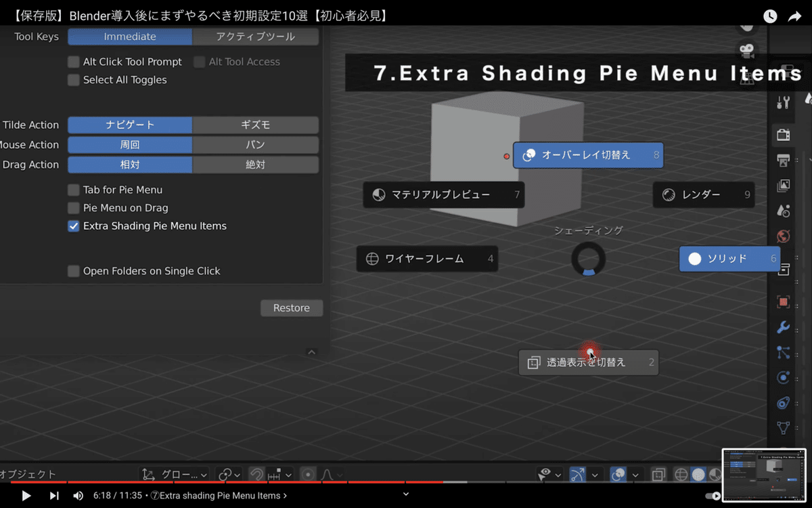Open the viewport visibility eye dropdown
The height and width of the screenshot is (508, 812).
(549, 475)
